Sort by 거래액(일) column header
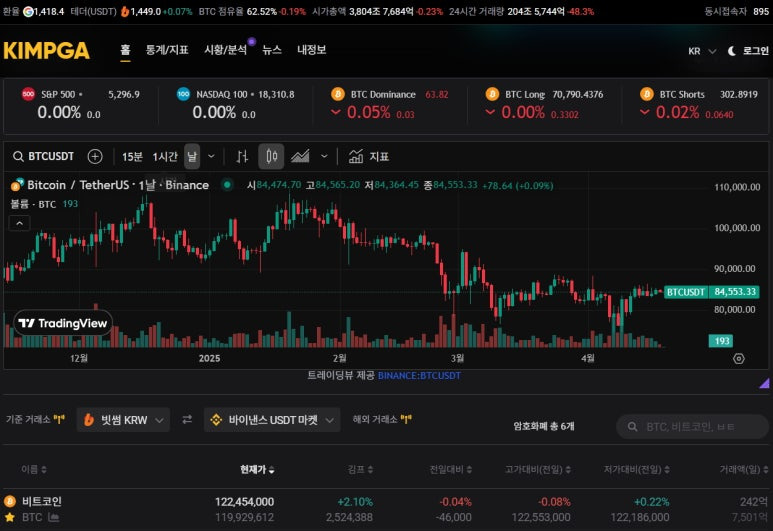The width and height of the screenshot is (773, 531). tap(743, 469)
